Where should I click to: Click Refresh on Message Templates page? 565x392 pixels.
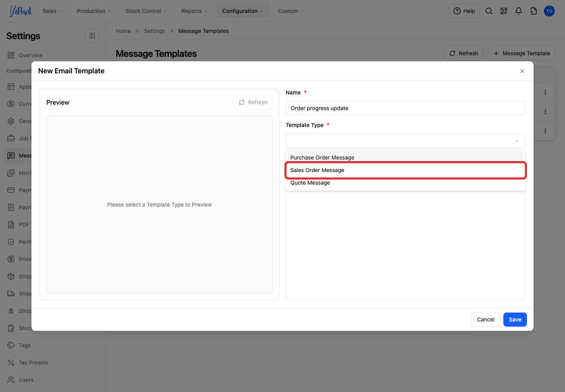click(x=464, y=53)
